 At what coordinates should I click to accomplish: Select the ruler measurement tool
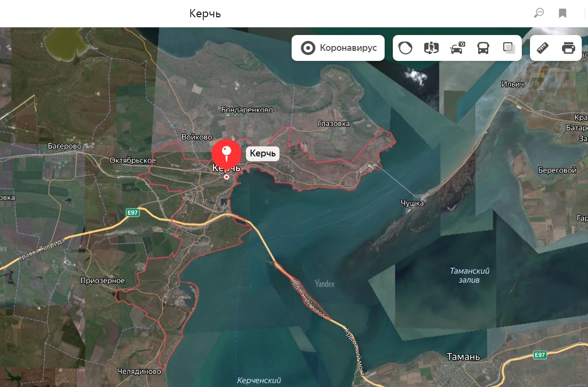click(542, 48)
